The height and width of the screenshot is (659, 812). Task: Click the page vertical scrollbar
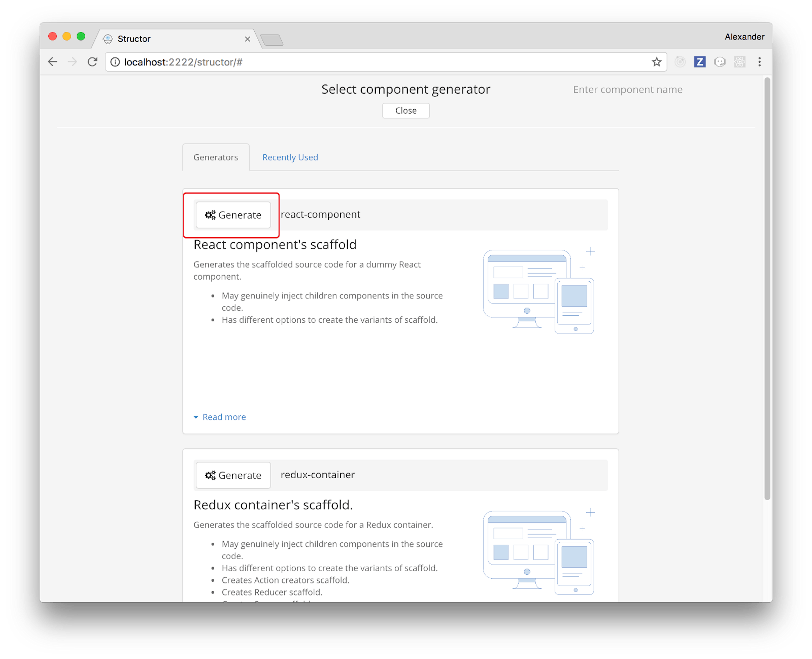767,289
